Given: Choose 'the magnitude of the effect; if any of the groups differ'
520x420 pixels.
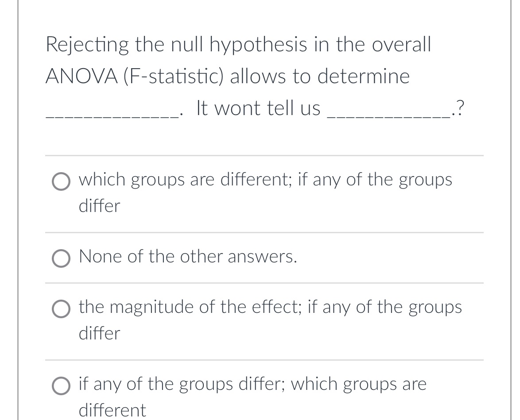Looking at the screenshot, I should point(61,309).
